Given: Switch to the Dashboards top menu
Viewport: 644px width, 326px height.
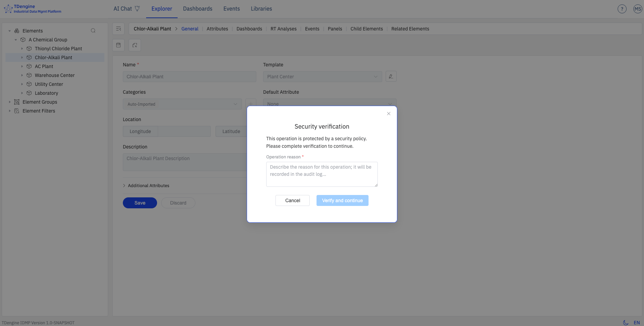Looking at the screenshot, I should [x=197, y=9].
